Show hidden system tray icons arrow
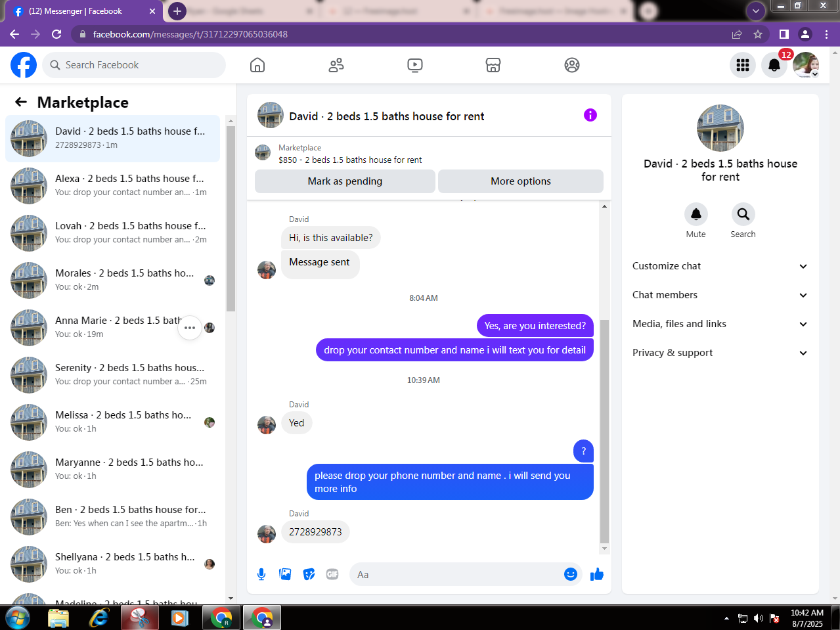Viewport: 840px width, 630px height. (x=726, y=618)
